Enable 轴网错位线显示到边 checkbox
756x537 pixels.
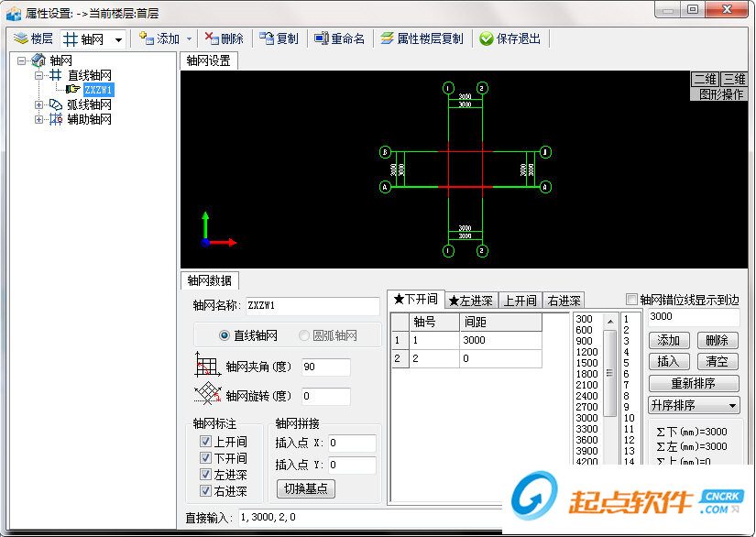pyautogui.click(x=631, y=300)
